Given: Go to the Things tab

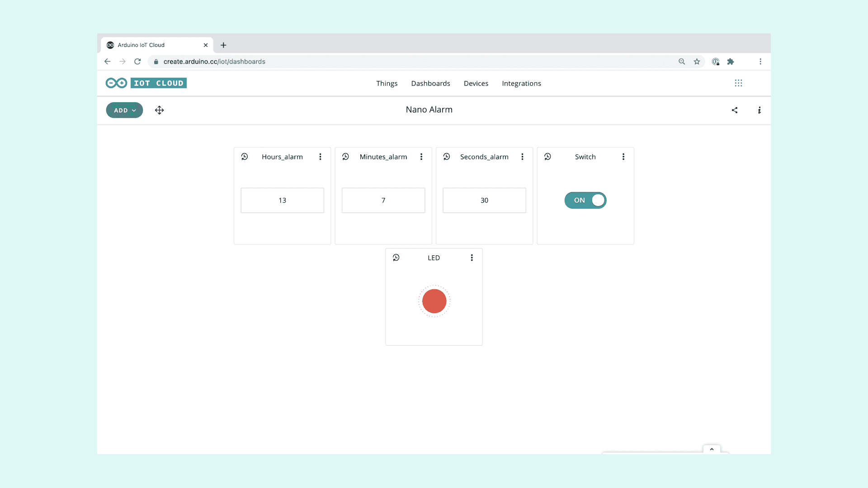Looking at the screenshot, I should 387,84.
